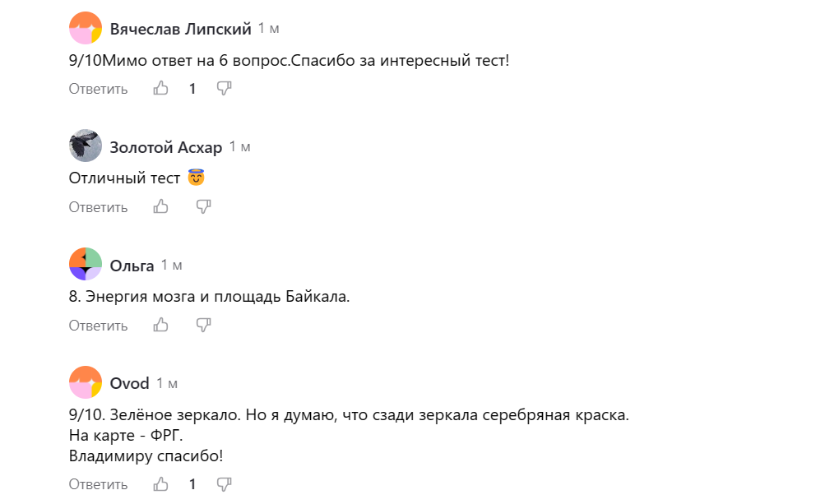Give a thumbs up to Золотой Асхар's comment
This screenshot has height=504, width=825.
(x=160, y=206)
